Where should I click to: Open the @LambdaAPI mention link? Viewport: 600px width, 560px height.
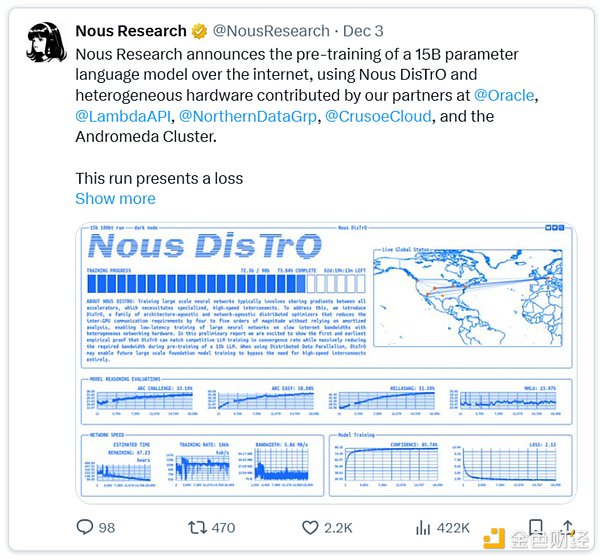coord(124,117)
